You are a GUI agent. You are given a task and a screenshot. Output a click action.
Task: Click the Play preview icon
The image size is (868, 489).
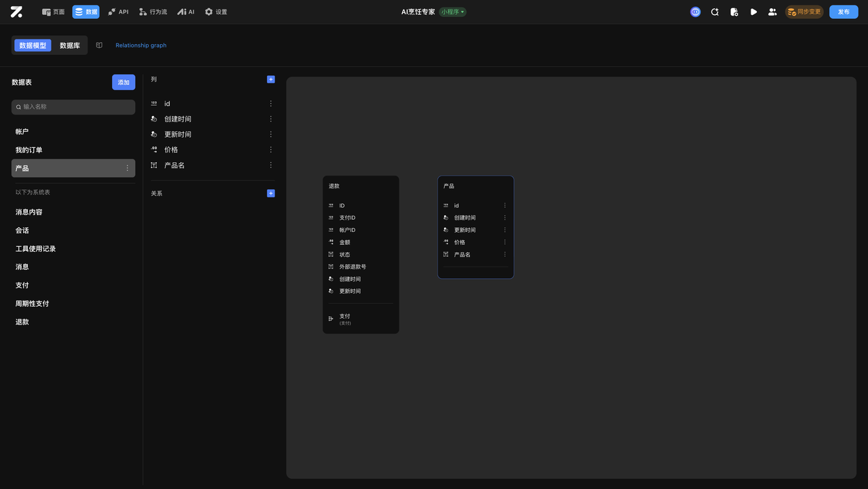pyautogui.click(x=753, y=12)
